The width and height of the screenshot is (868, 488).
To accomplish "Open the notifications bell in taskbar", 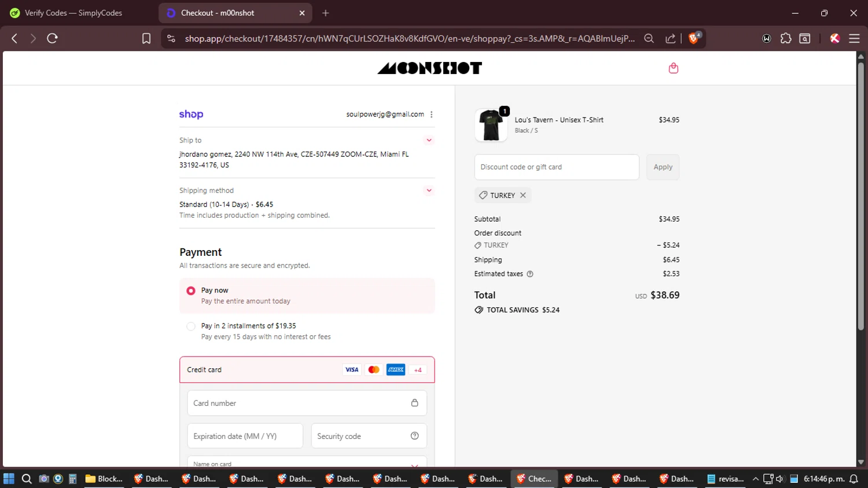I will pyautogui.click(x=854, y=479).
